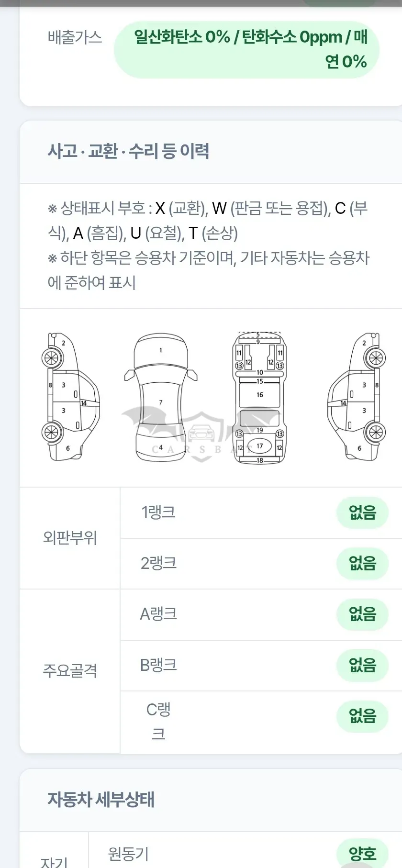402x868 pixels.
Task: Click the B랭크 없음 status badge
Action: (362, 665)
